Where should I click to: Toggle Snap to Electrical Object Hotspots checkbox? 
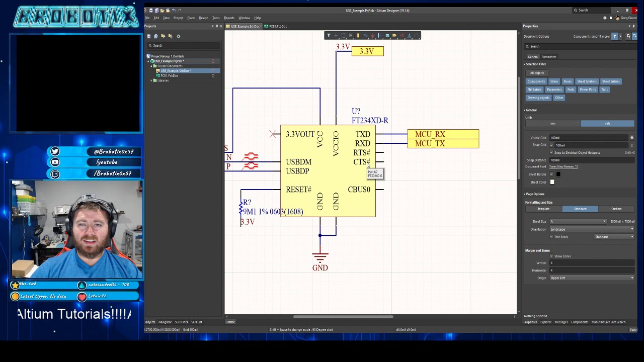coord(551,152)
